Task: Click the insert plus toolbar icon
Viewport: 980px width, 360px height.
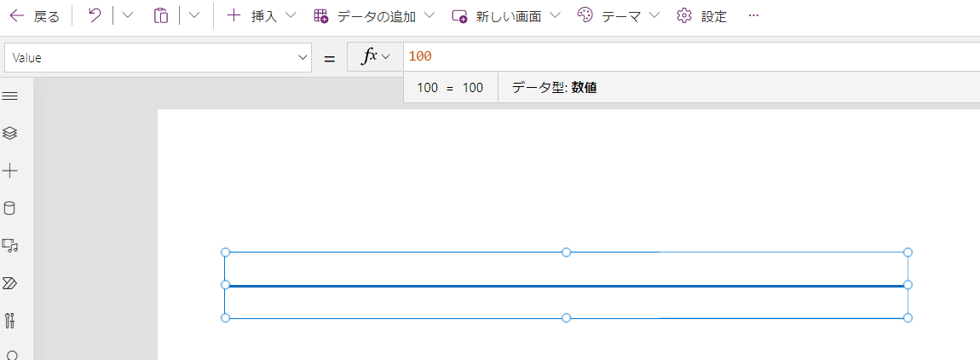Action: coord(233,15)
